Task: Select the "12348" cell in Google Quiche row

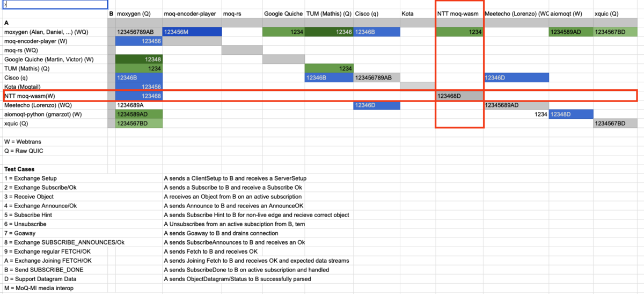Action: [138, 60]
